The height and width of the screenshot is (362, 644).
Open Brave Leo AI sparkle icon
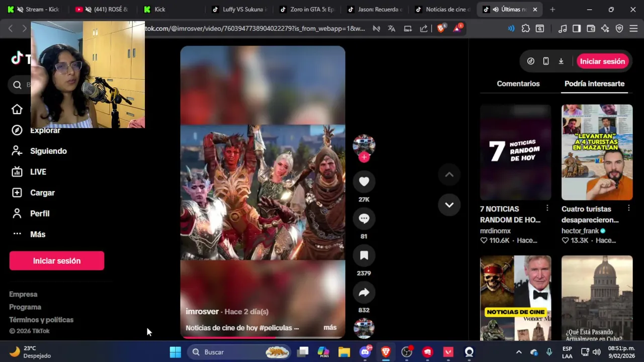605,29
